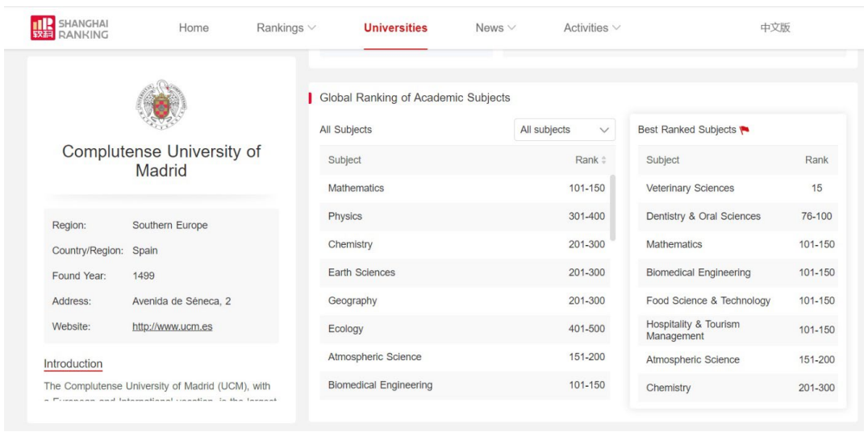Image resolution: width=868 pixels, height=436 pixels.
Task: Click Dentistry & Oral Sciences row
Action: [738, 216]
